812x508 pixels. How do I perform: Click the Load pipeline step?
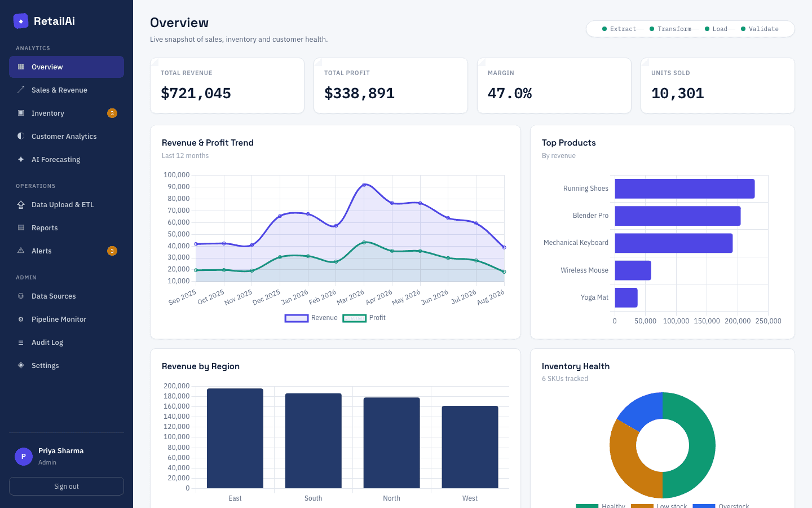click(716, 29)
